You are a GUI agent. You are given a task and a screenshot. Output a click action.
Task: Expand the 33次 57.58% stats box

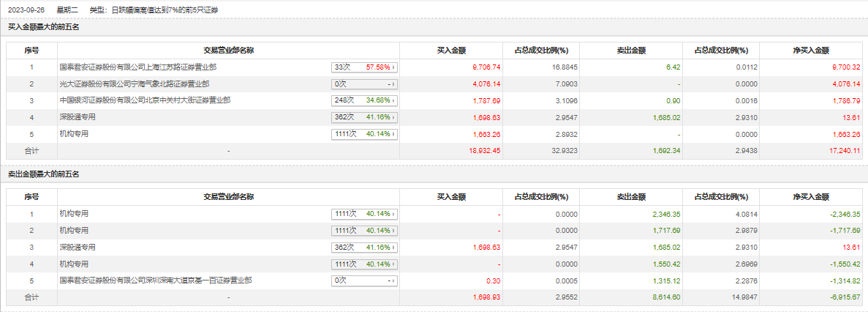pos(363,67)
